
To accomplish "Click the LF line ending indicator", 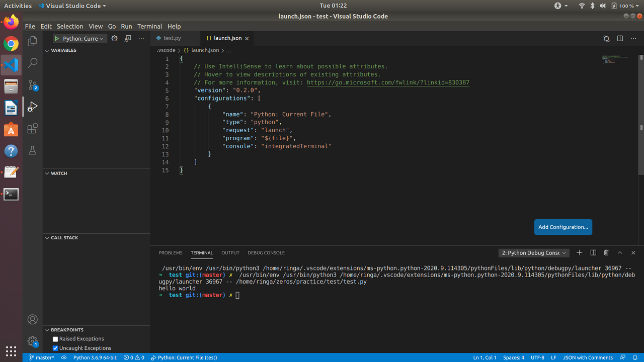I will click(x=553, y=357).
